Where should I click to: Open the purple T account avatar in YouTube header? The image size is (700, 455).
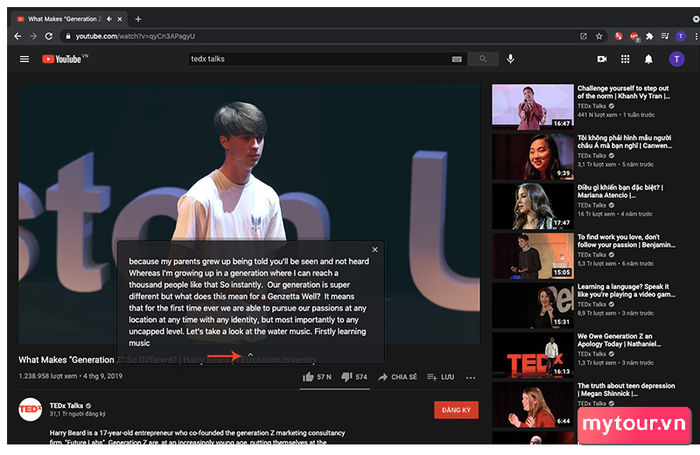[676, 59]
